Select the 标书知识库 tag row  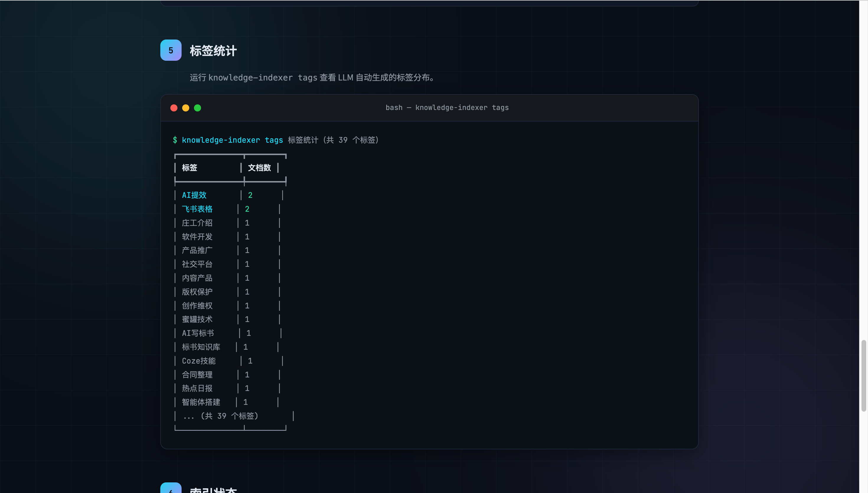coord(201,347)
